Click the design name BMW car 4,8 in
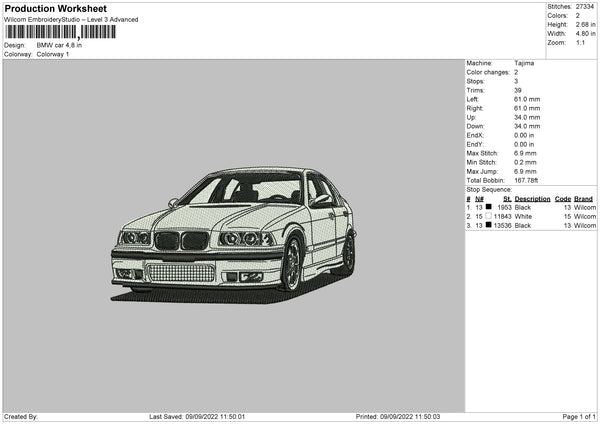 tap(59, 45)
